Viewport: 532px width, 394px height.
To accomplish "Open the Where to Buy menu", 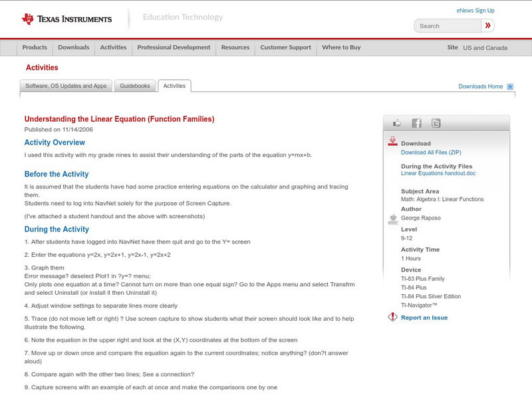I will [x=341, y=47].
